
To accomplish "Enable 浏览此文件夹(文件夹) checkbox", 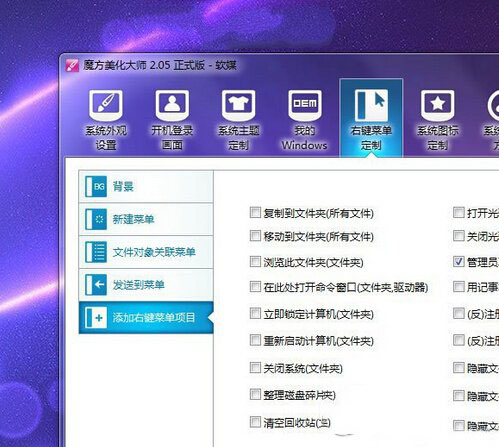I will 255,261.
